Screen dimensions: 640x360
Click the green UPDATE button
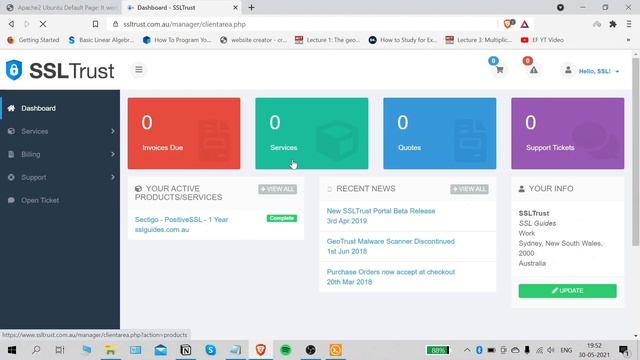pos(568,291)
